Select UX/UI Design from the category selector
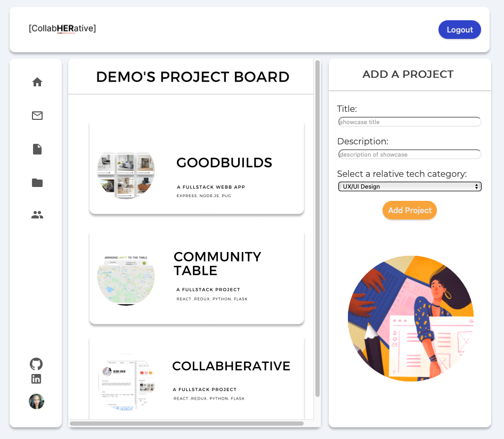Viewport: 504px width, 439px height. [x=409, y=186]
